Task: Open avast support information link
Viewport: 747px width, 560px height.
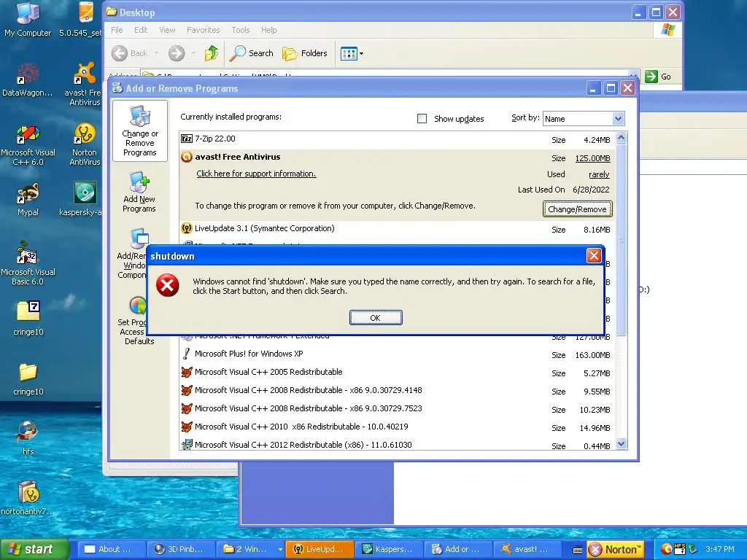Action: click(256, 174)
